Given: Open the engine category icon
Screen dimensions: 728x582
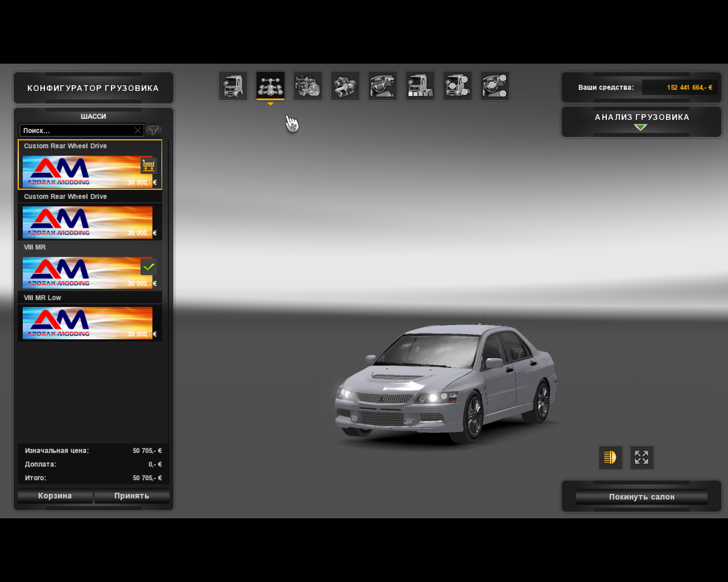Looking at the screenshot, I should [308, 85].
